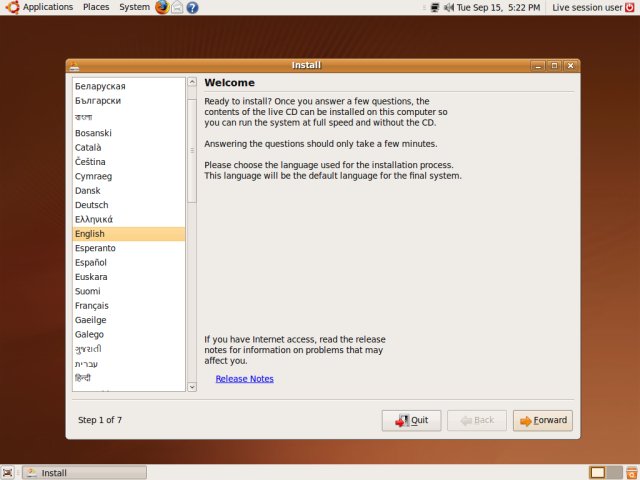Select Français language
Image resolution: width=640 pixels, height=480 pixels.
click(129, 306)
